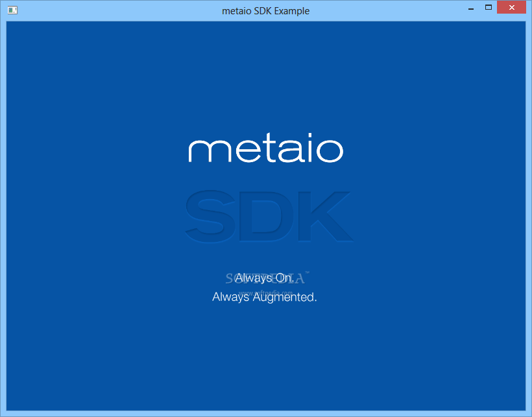532x417 pixels.
Task: Maximize the metaio SDK Example window
Action: click(x=489, y=8)
